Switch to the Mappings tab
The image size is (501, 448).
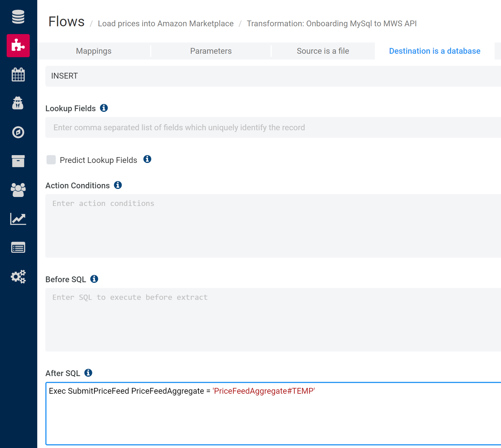(94, 51)
